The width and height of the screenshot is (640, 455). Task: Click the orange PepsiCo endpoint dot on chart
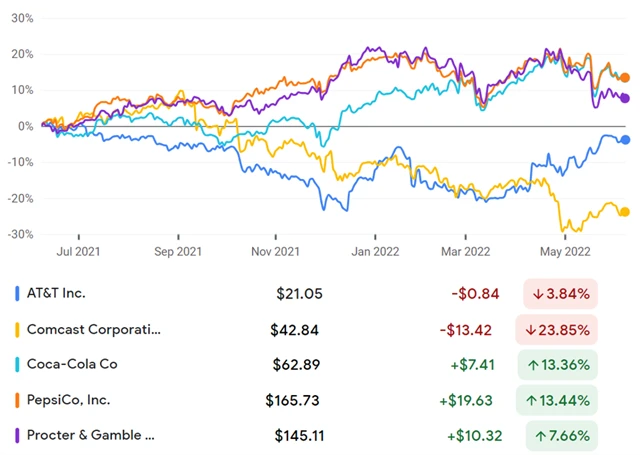[x=625, y=77]
